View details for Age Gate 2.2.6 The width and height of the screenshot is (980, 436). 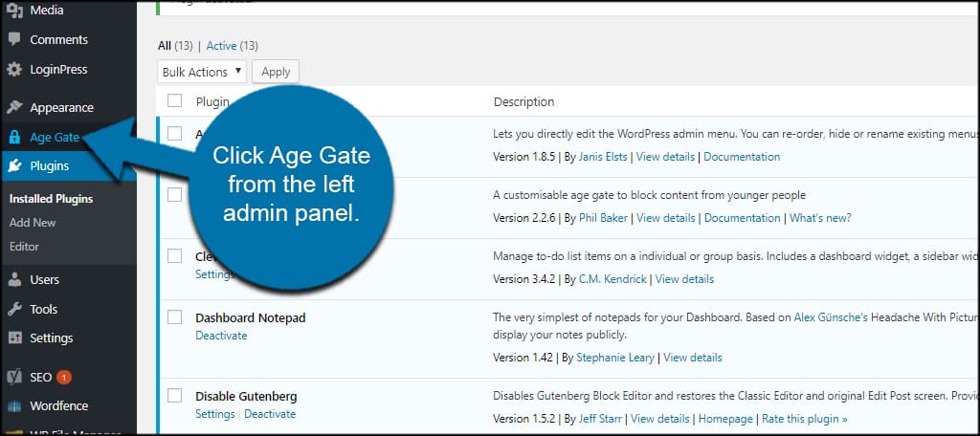[x=665, y=218]
